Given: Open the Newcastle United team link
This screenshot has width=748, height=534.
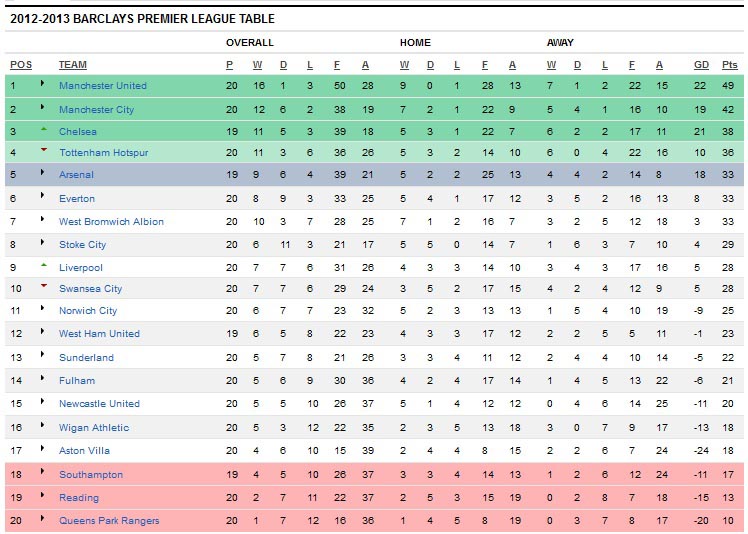Looking at the screenshot, I should tap(99, 404).
